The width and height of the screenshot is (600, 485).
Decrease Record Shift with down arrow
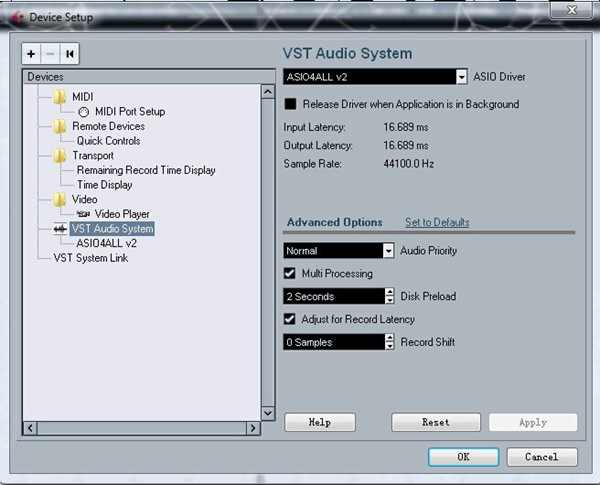click(389, 346)
